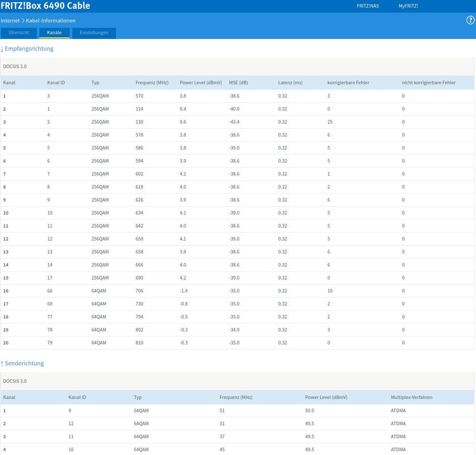Image resolution: width=476 pixels, height=455 pixels.
Task: Click the help question mark icon
Action: tap(470, 20)
